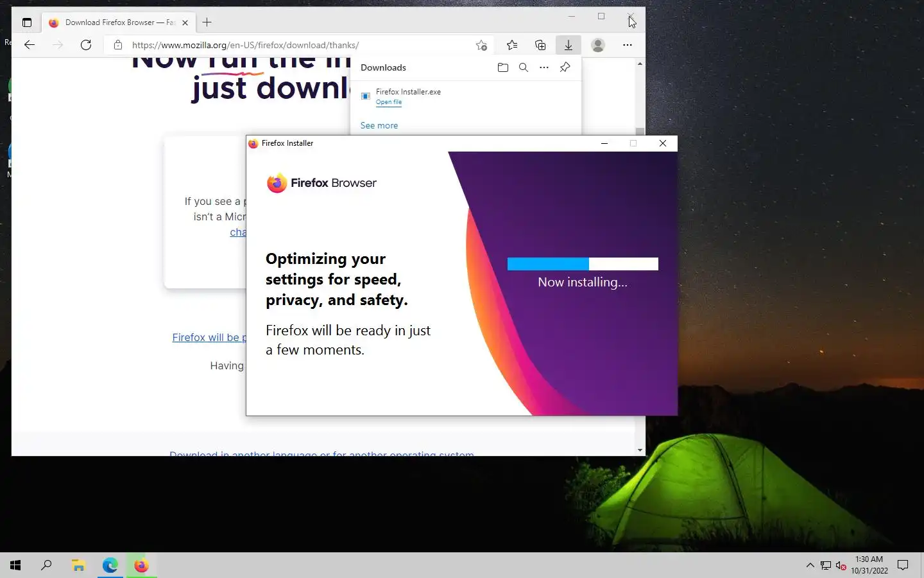View site information lock icon

point(117,45)
